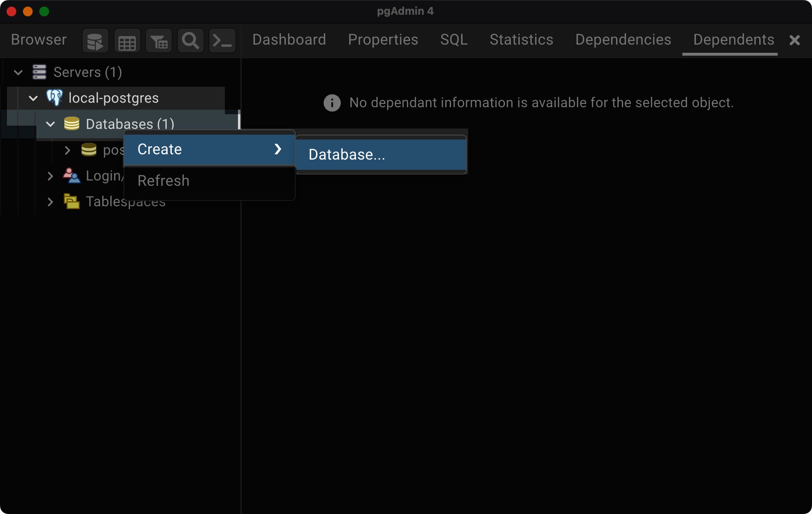
Task: Expand the Tablespaces tree node
Action: point(50,202)
